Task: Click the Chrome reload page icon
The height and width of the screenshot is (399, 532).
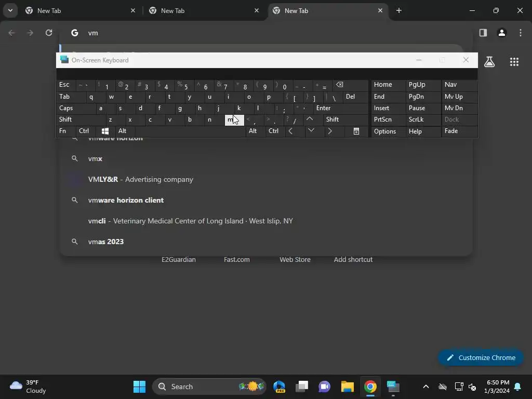Action: [x=49, y=33]
